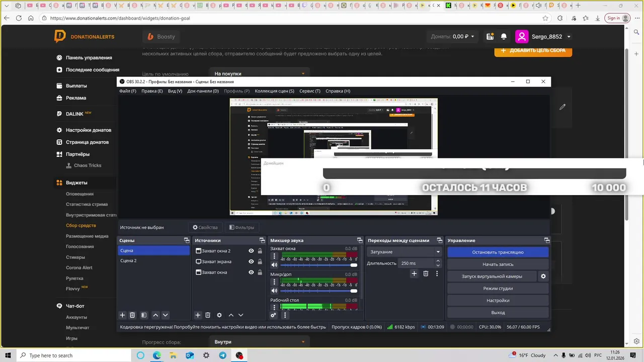Add a new scene in OBS Сцены panel
The width and height of the screenshot is (644, 362).
tap(122, 315)
